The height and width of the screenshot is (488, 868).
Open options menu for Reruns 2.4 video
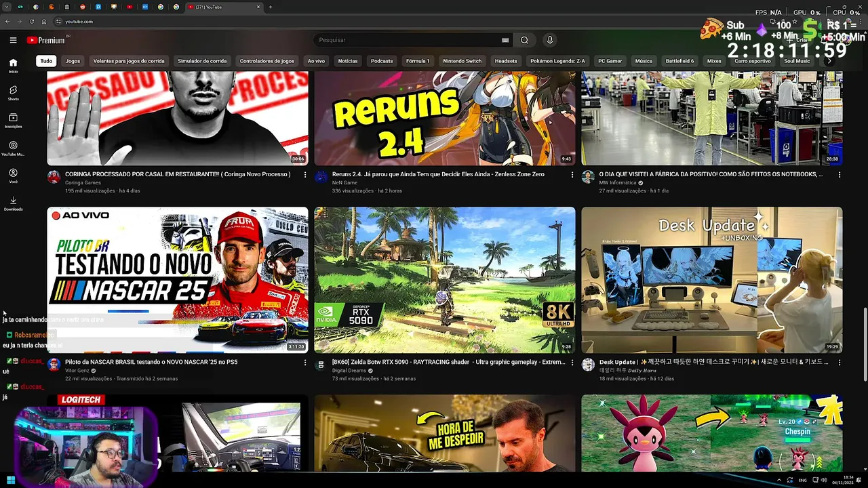pyautogui.click(x=572, y=174)
